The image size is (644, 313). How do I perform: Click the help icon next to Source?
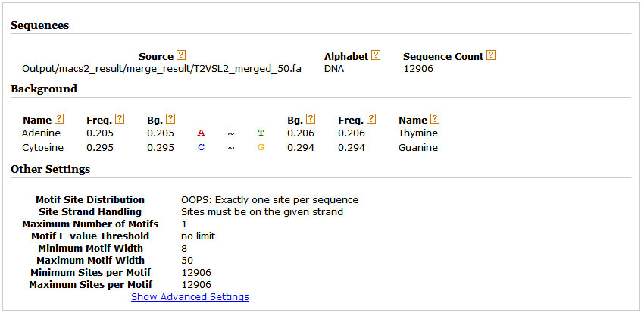click(x=181, y=56)
